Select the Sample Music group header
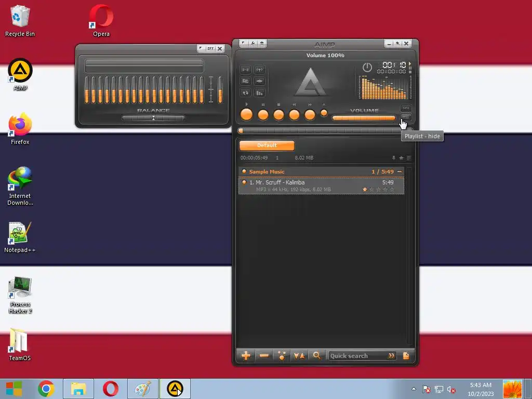 321,171
